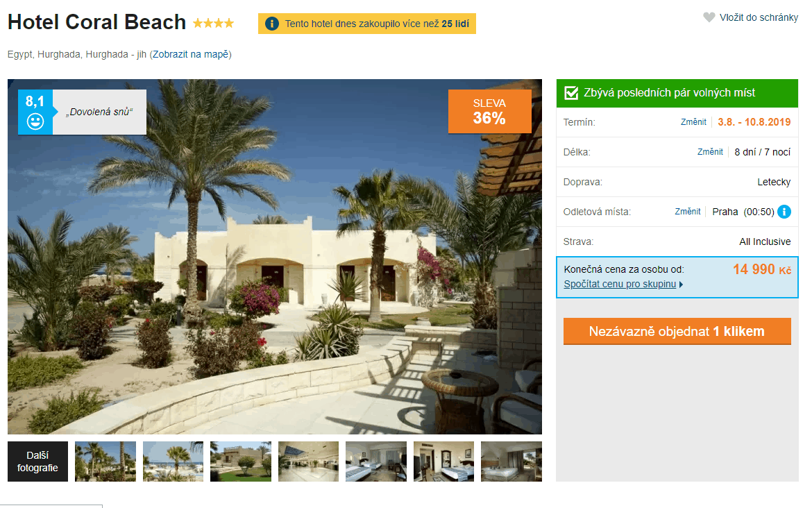
Task: Click the main hotel photo
Action: (274, 256)
